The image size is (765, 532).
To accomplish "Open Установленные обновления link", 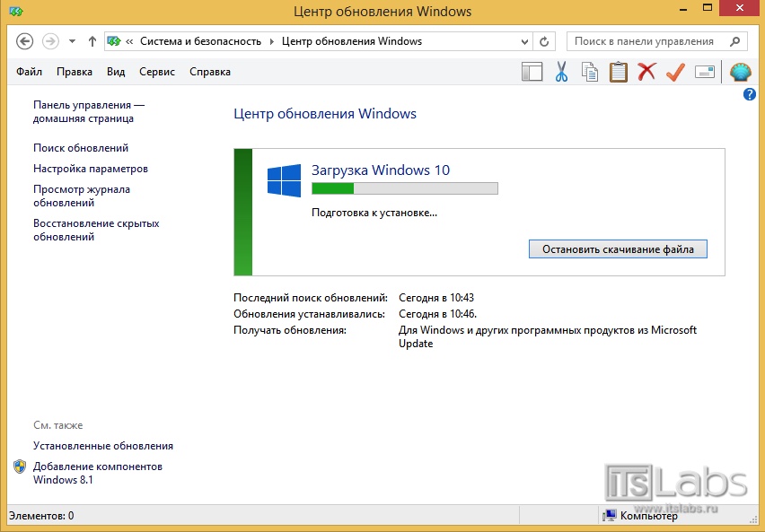I will coord(103,446).
